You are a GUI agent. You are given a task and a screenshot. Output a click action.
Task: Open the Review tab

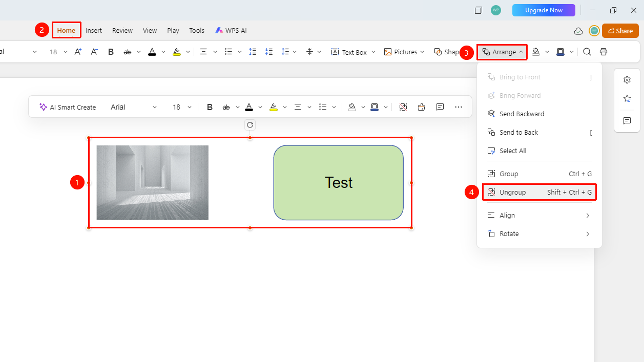[122, 31]
